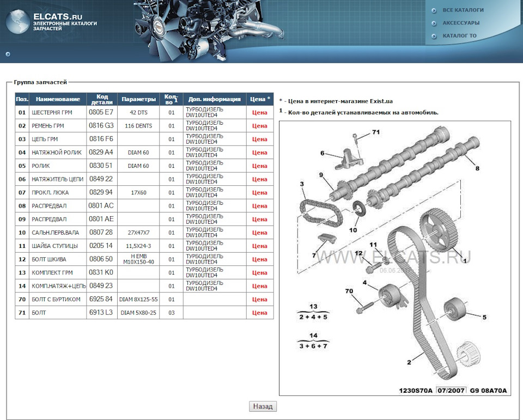Viewport: 523px width, 420px height.
Task: Click the Поз. column header
Action: point(22,99)
